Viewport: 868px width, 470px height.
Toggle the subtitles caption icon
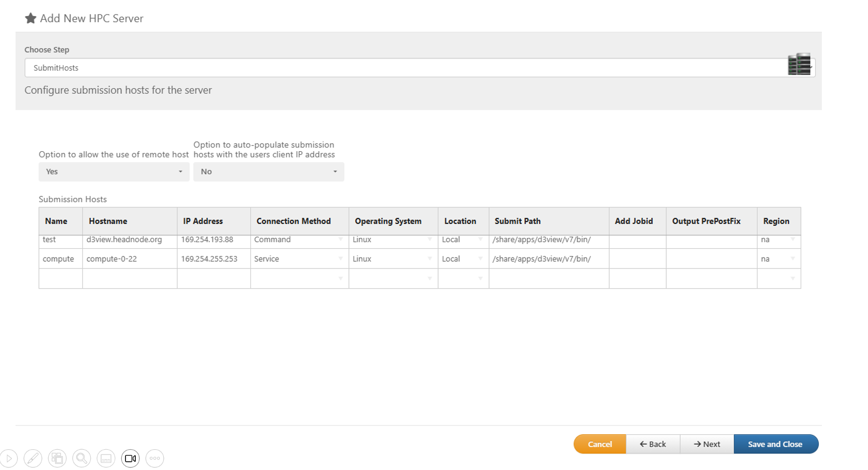coord(106,459)
